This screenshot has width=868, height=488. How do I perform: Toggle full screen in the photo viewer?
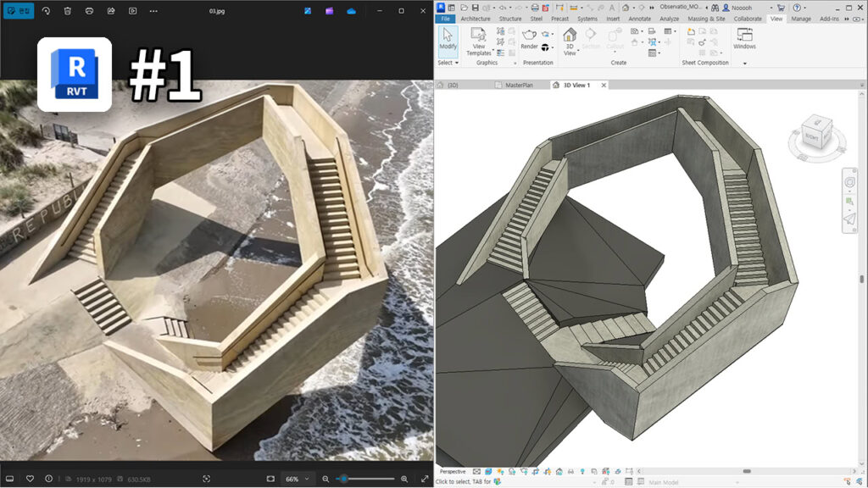tap(425, 479)
